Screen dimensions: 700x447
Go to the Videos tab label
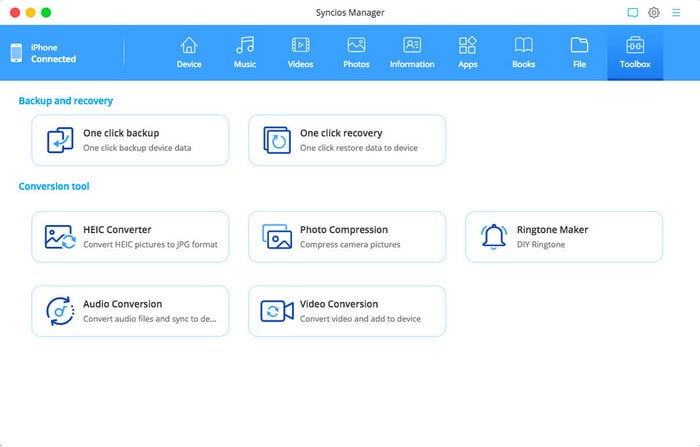coord(300,64)
